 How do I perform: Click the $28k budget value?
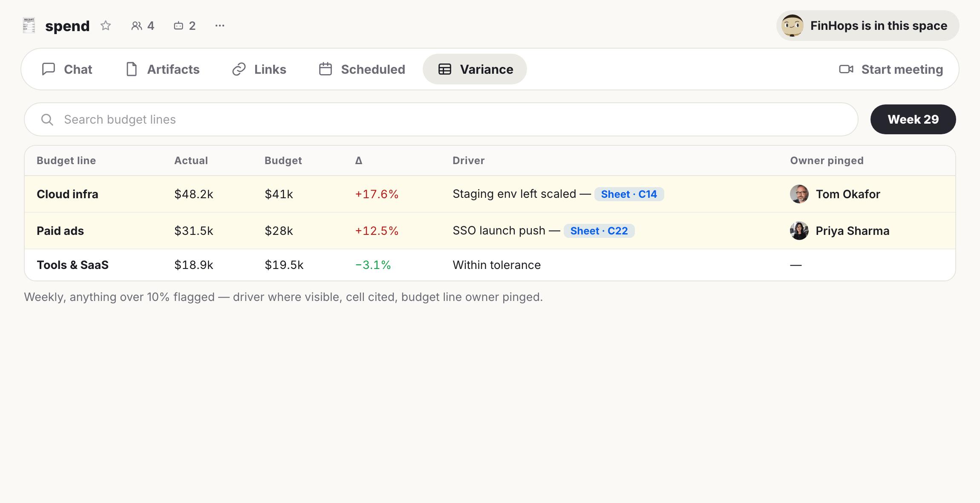(x=279, y=231)
